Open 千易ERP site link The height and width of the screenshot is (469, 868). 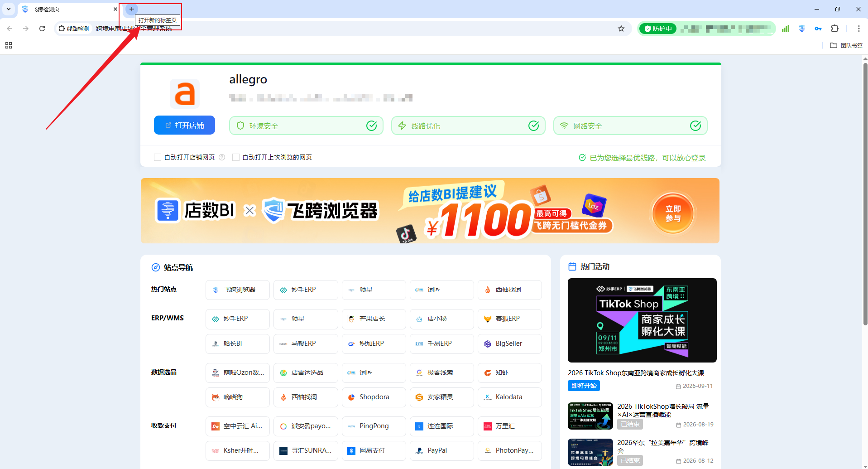pyautogui.click(x=442, y=343)
